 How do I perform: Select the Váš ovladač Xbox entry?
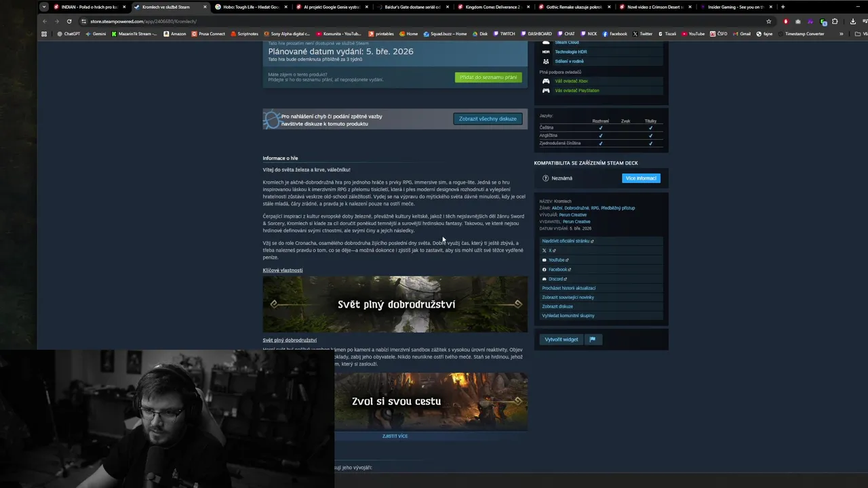[x=570, y=81]
